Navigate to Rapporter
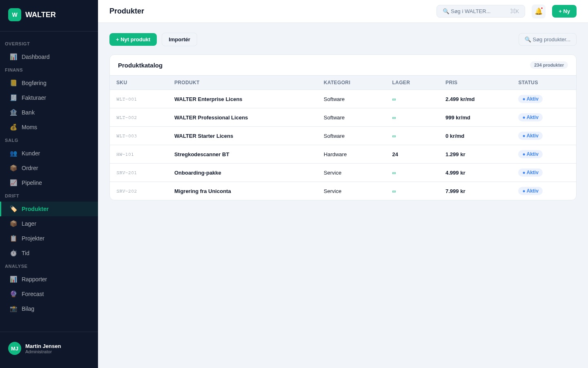The width and height of the screenshot is (588, 368). tap(49, 279)
